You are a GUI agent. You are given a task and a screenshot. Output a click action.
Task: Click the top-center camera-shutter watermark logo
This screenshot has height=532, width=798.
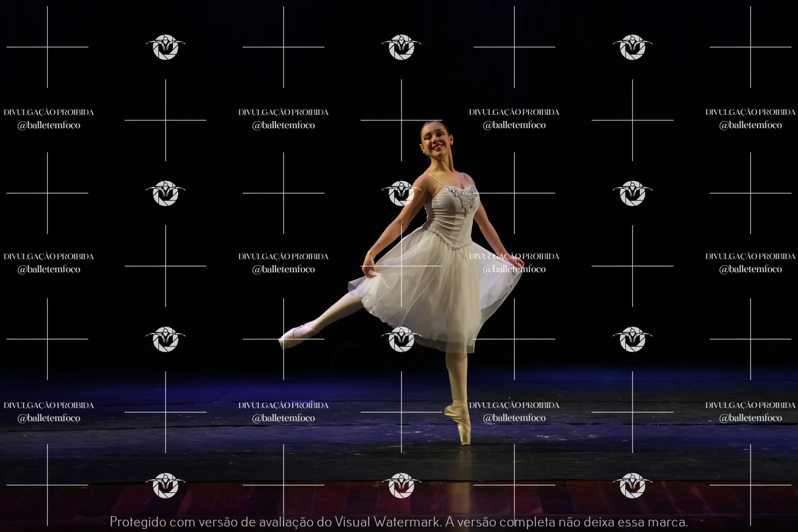coord(401,47)
